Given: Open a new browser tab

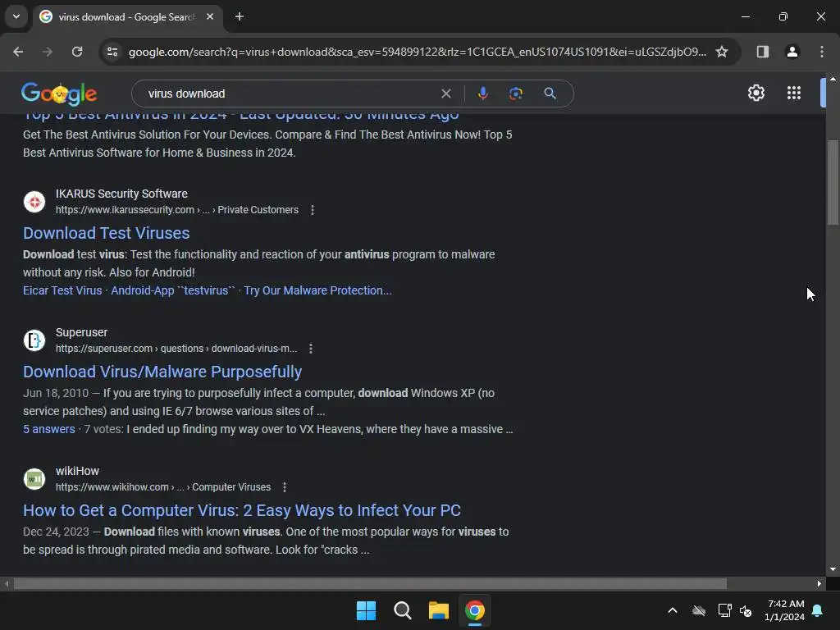Looking at the screenshot, I should click(x=240, y=16).
